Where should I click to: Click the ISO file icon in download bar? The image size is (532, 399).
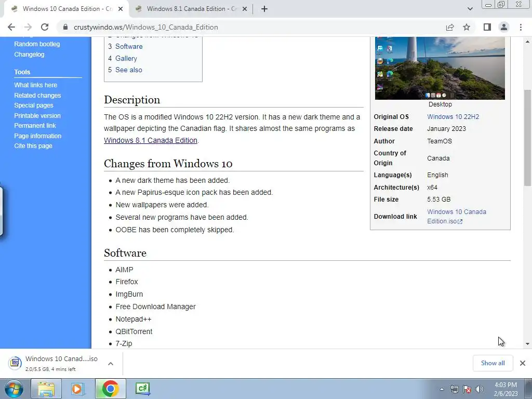point(15,363)
